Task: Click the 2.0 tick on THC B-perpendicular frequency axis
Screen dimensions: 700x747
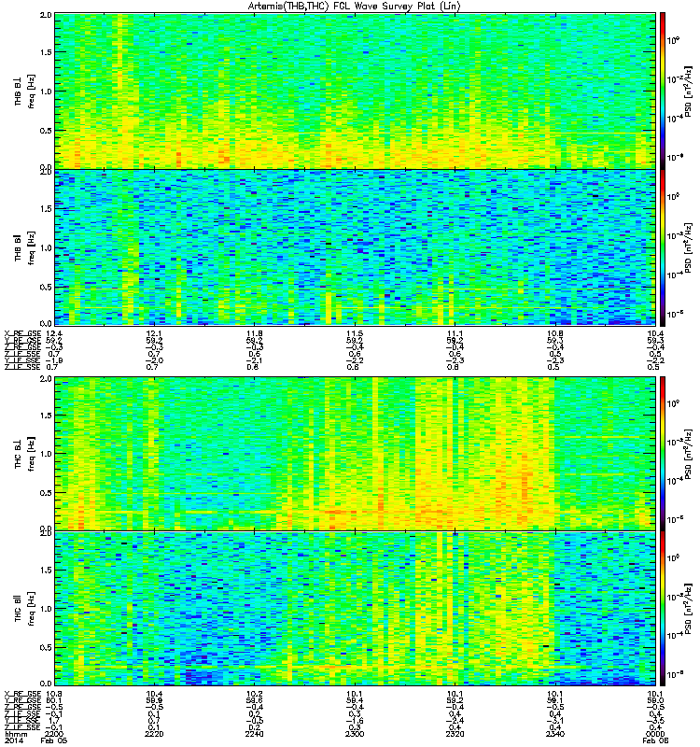Action: pos(46,379)
